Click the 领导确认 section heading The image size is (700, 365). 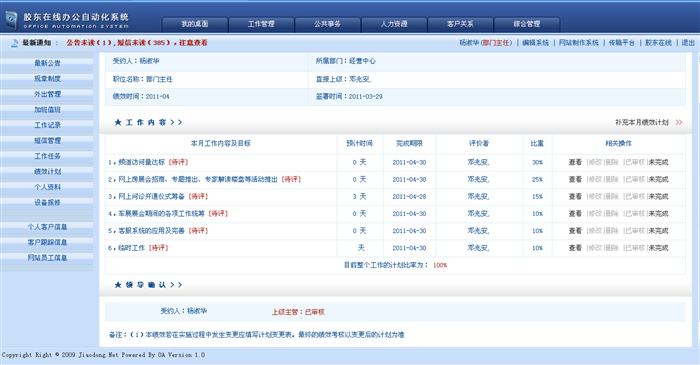click(x=148, y=285)
